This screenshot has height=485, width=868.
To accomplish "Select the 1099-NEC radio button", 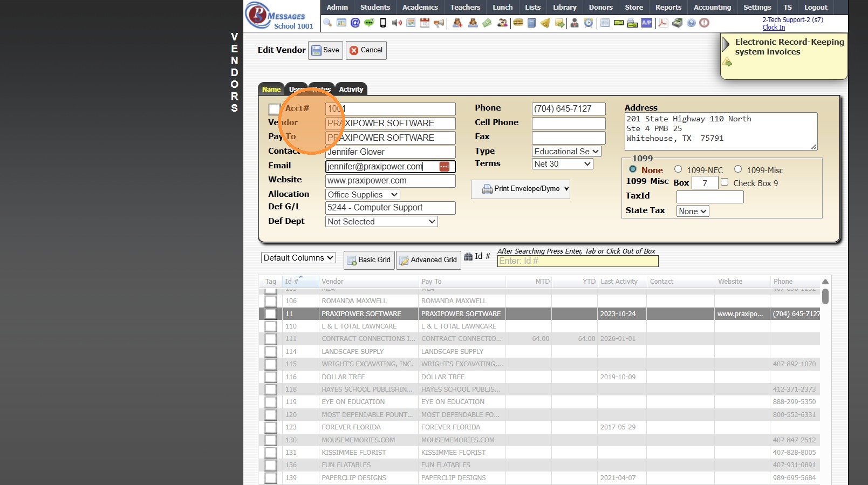I will [x=678, y=169].
